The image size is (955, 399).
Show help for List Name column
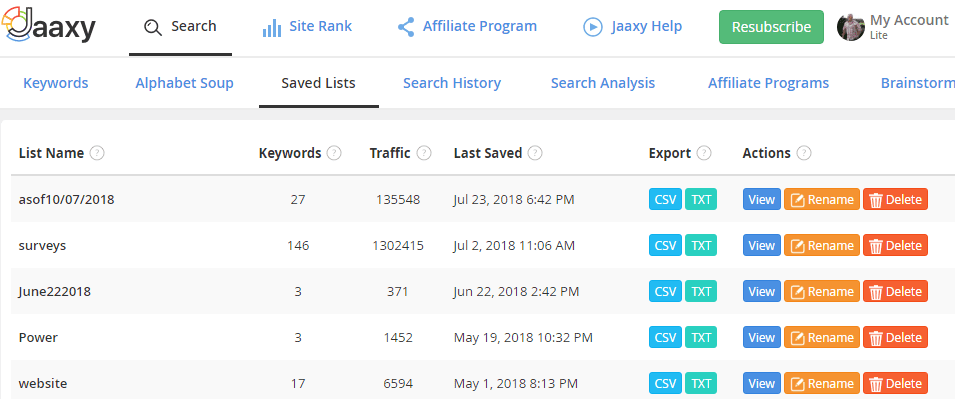[x=97, y=153]
